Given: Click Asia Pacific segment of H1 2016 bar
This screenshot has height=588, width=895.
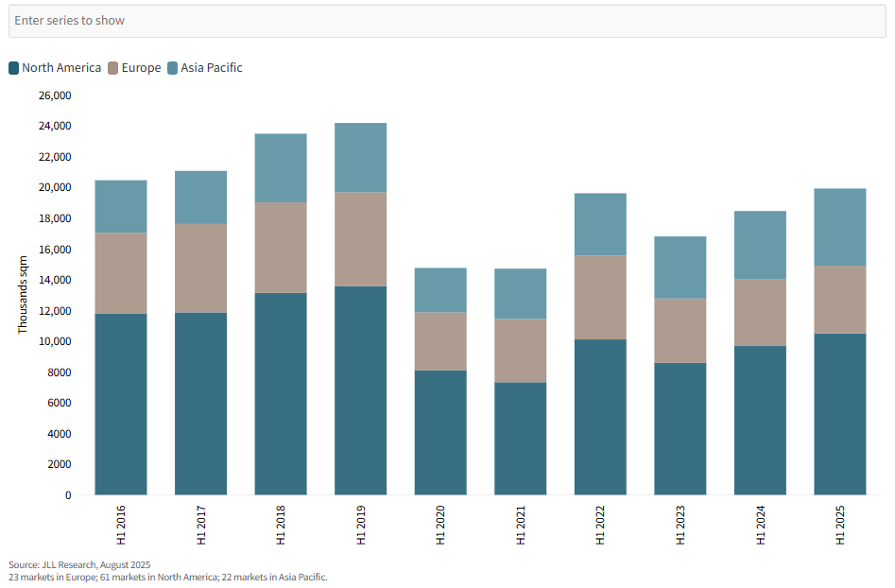Looking at the screenshot, I should click(x=121, y=206).
